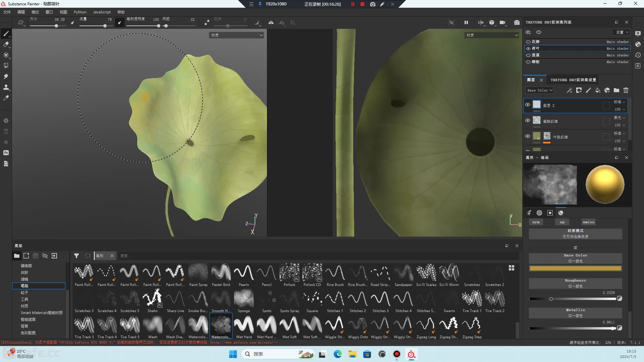Screen dimensions: 644x362
Task: Toggle visibility of 蜻蜓 texture set
Action: click(528, 62)
